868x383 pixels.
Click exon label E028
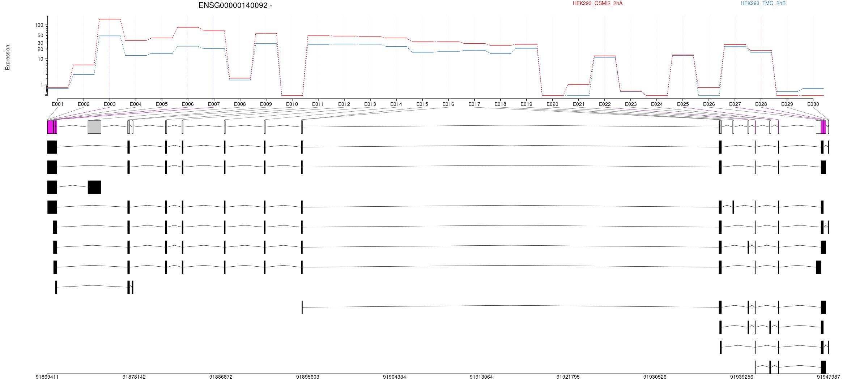point(761,104)
